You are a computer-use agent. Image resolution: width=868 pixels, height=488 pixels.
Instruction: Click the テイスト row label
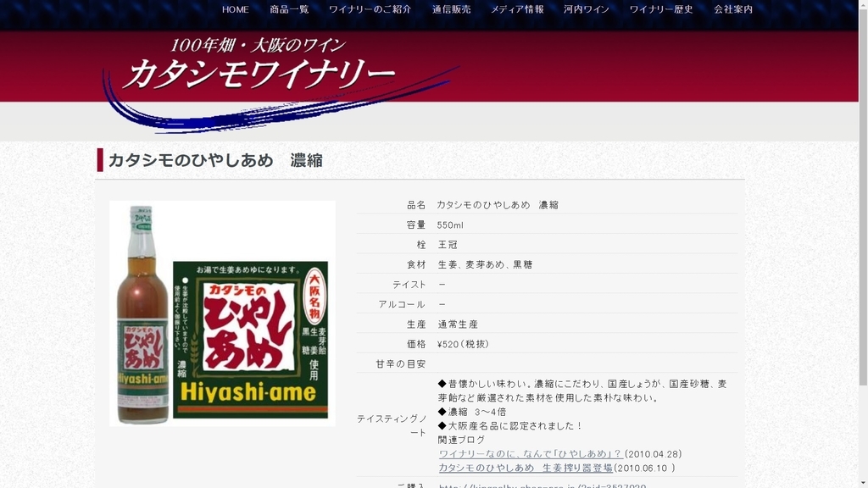[409, 285]
